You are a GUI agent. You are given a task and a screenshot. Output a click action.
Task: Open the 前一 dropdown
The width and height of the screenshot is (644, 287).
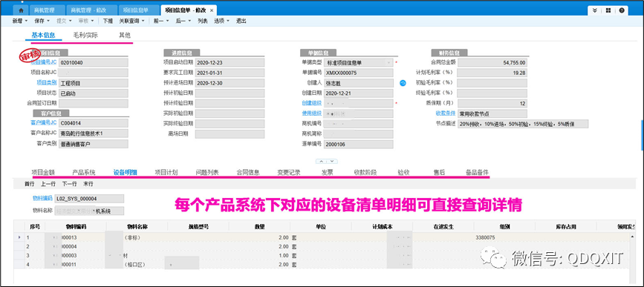(x=161, y=21)
